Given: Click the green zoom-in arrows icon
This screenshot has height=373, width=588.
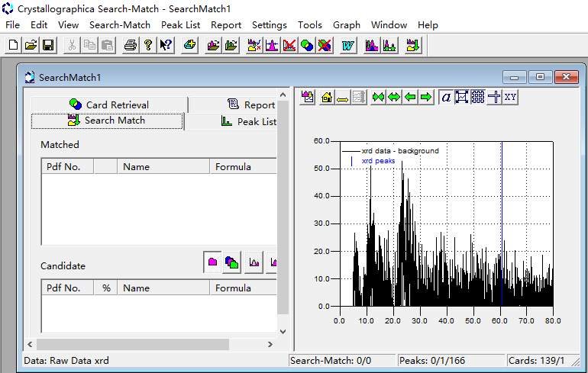Looking at the screenshot, I should [377, 97].
